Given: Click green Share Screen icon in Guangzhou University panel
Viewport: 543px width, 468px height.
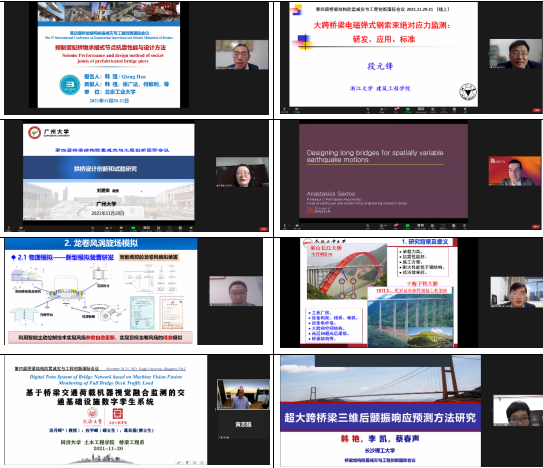Looking at the screenshot, I should [133, 228].
